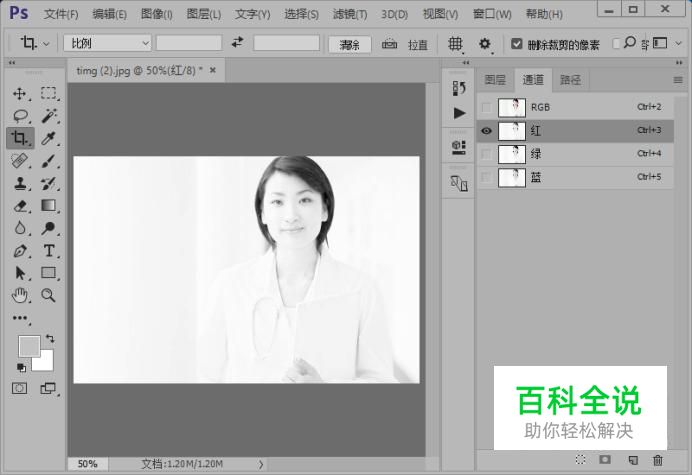
Task: Open the Filter menu
Action: click(350, 15)
